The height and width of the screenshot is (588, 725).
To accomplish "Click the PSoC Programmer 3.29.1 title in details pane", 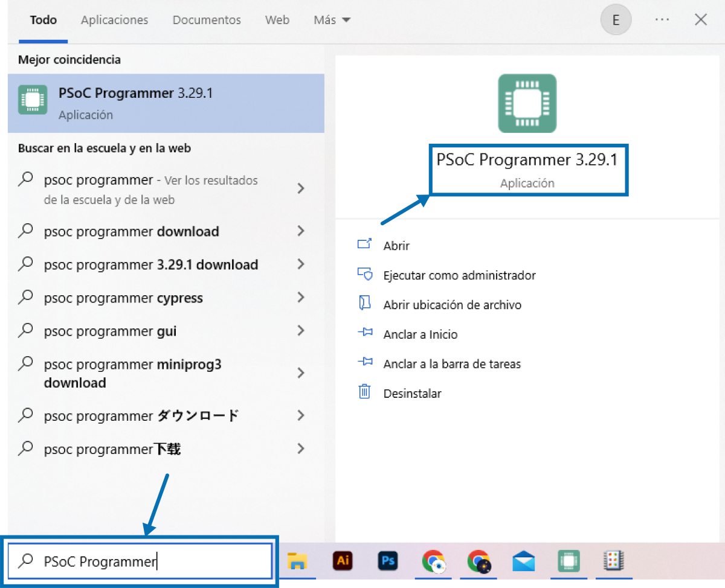I will point(527,160).
